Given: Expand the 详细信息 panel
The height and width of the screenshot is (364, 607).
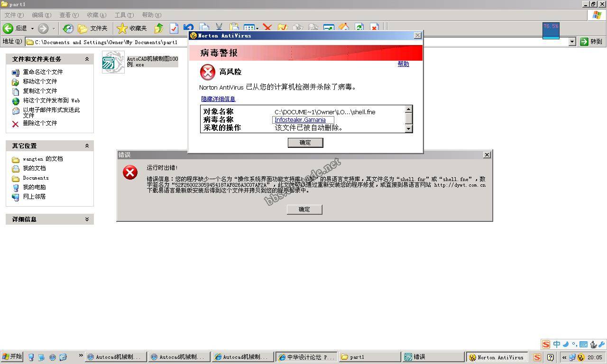Looking at the screenshot, I should (x=87, y=219).
